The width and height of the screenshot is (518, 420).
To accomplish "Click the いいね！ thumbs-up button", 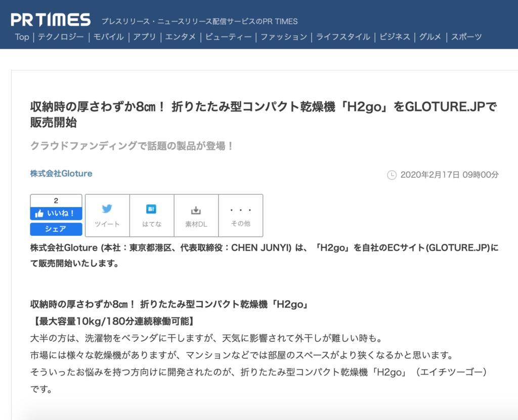I will (56, 214).
